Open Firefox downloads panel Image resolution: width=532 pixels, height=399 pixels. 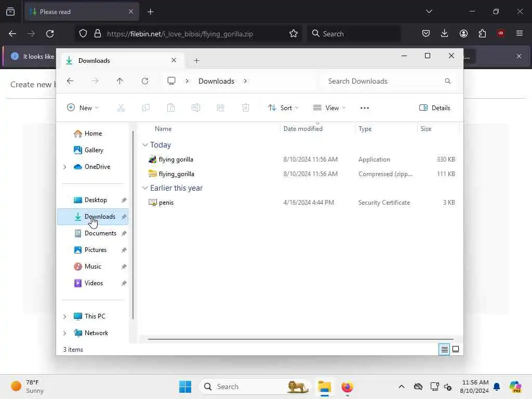coord(445,33)
